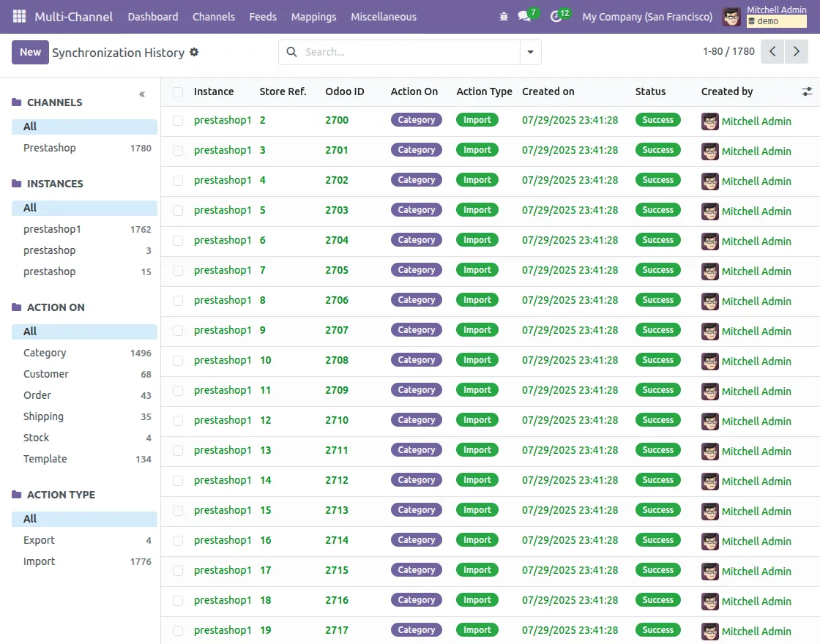This screenshot has height=644, width=820.
Task: Click the bug debug tools icon
Action: point(503,16)
